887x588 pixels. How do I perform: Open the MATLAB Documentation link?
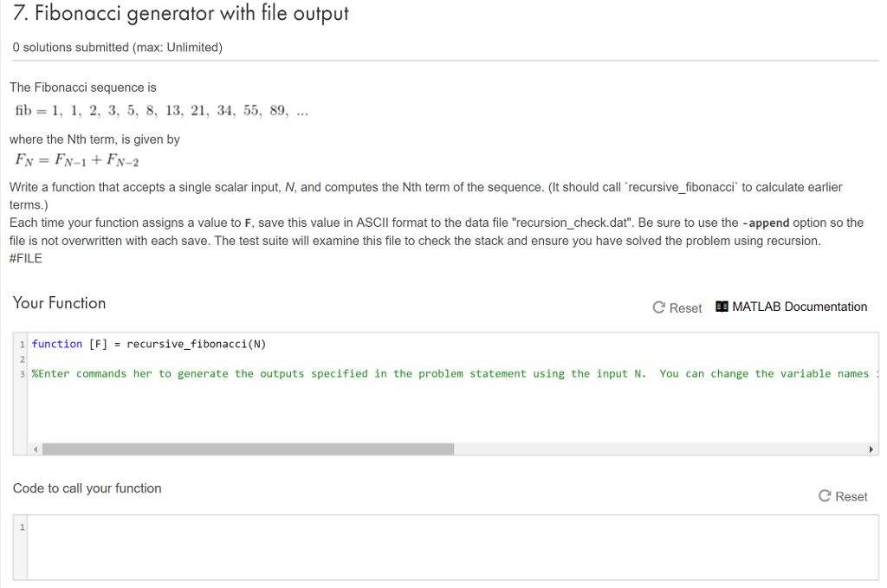pos(800,307)
